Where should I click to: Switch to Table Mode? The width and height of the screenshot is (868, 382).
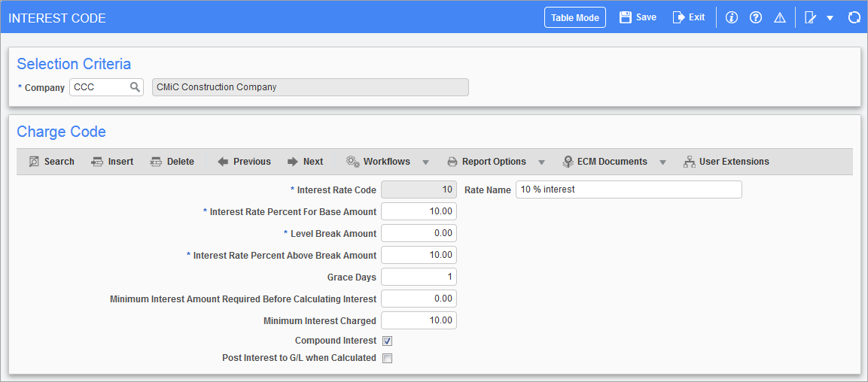click(575, 18)
